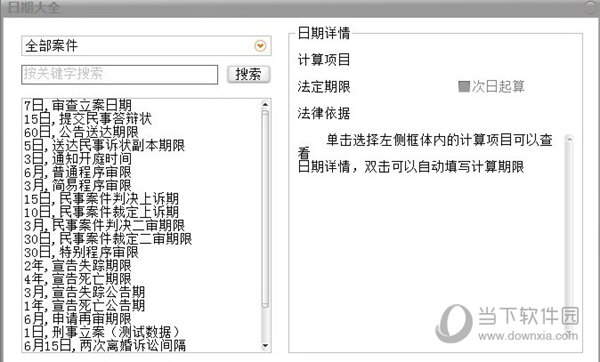
Task: Select list item 3月, 宣告失踪公告期
Action: (85, 292)
